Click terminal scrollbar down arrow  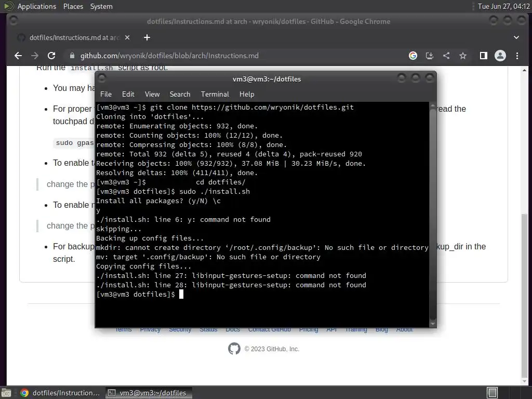click(433, 324)
